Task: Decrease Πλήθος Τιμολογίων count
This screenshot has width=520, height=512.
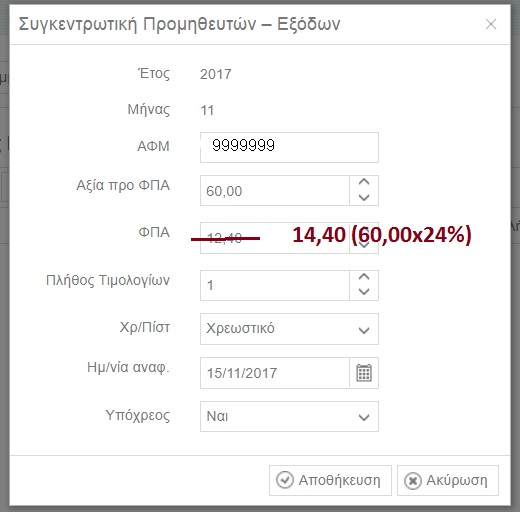Action: pos(364,292)
